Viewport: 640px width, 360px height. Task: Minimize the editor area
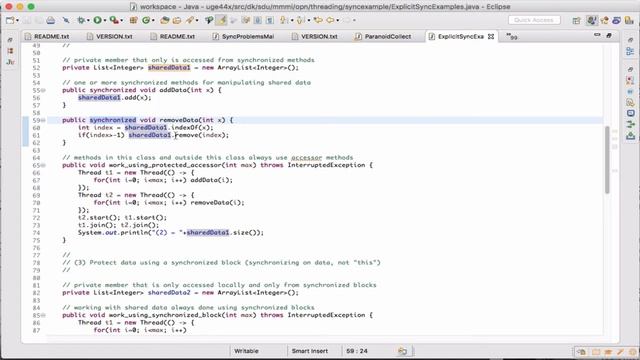tap(597, 35)
